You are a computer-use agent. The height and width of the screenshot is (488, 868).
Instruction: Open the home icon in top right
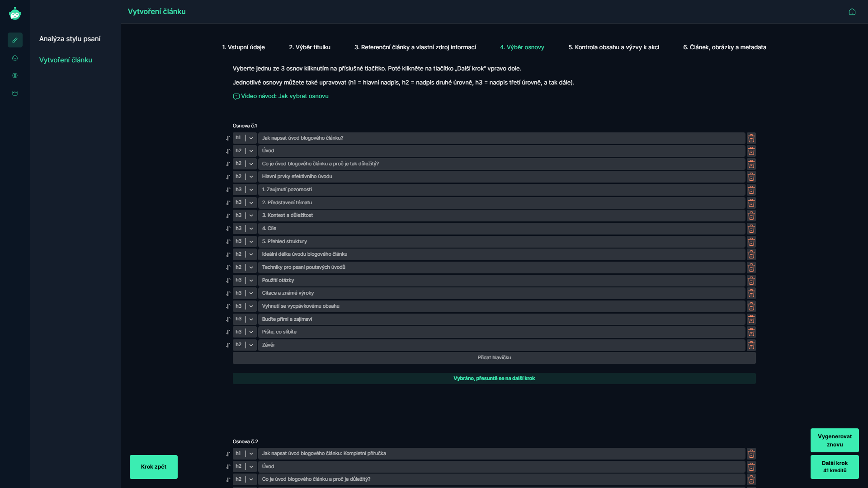point(852,12)
